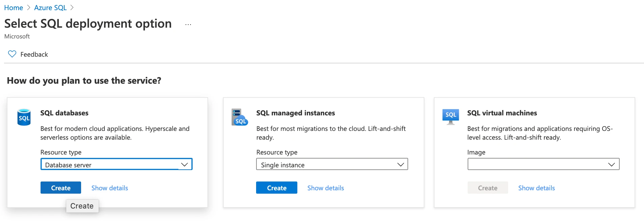Click the SQL managed instances card title
The image size is (644, 223).
tap(296, 113)
